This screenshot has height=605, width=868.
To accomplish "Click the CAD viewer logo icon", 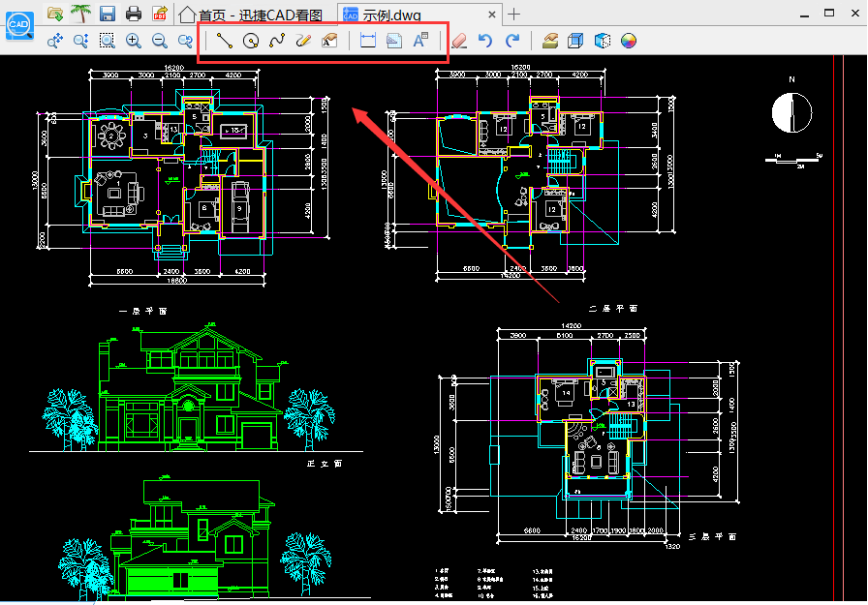I will pos(19,25).
